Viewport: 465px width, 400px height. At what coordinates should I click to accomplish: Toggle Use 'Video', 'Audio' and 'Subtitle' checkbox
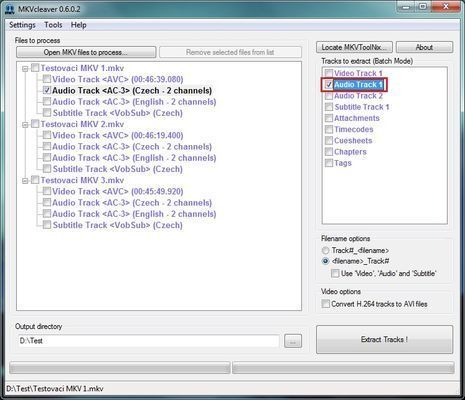(335, 274)
